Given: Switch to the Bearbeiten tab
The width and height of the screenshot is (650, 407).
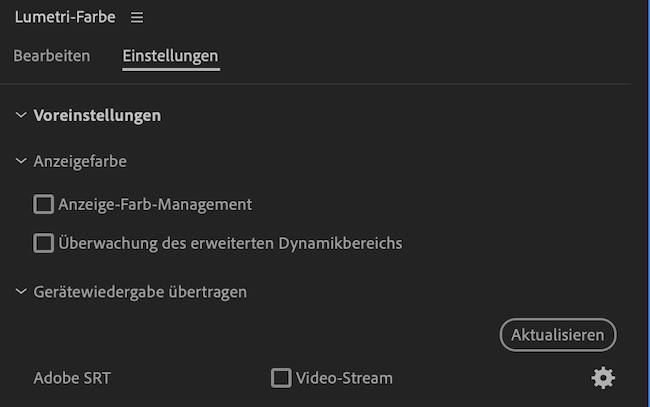Looking at the screenshot, I should tap(52, 56).
